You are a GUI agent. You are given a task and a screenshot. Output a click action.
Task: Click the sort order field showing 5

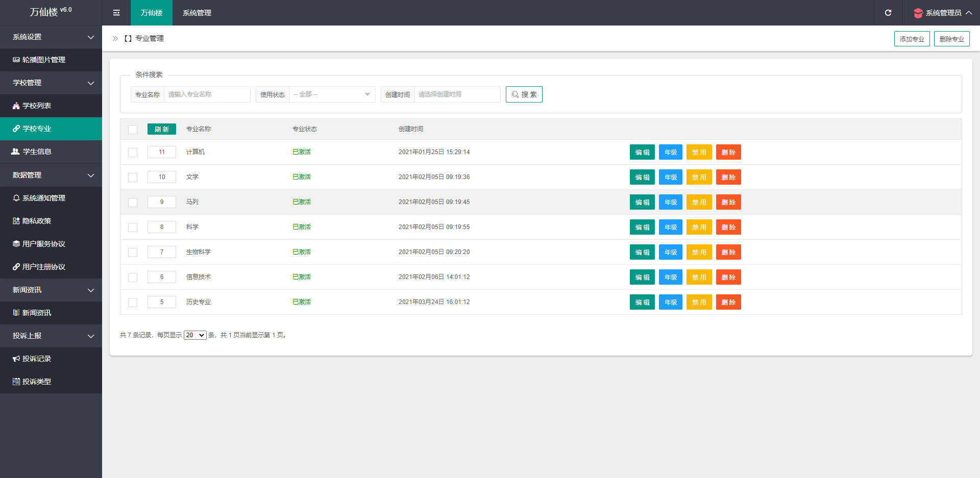(162, 302)
